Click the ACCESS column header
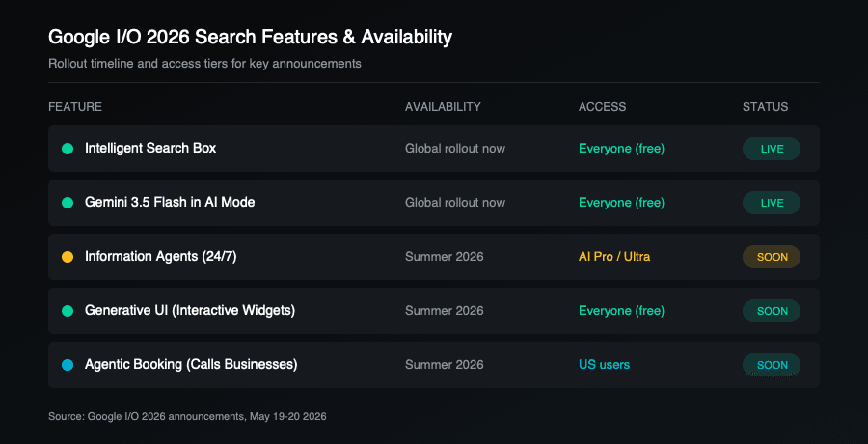Viewport: 868px width, 444px height. coord(602,107)
